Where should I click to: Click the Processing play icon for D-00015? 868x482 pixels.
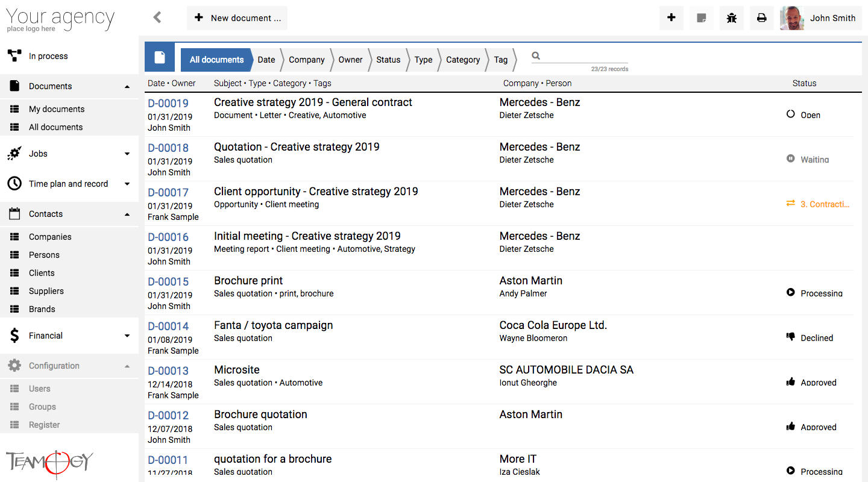click(791, 292)
